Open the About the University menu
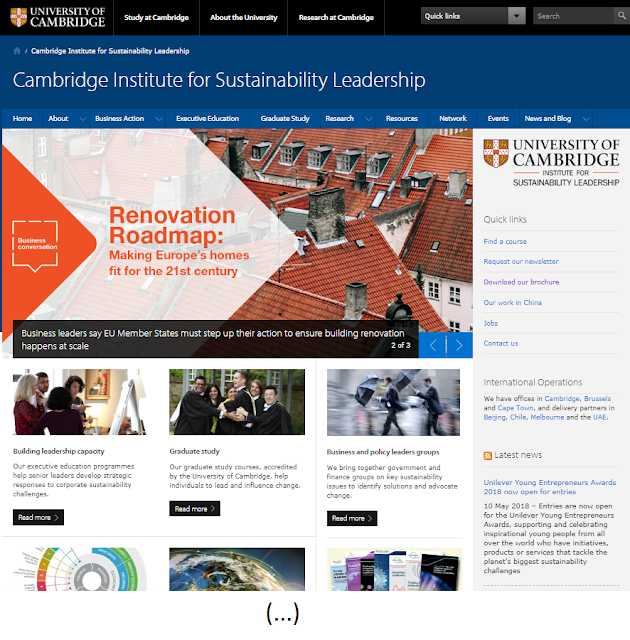Image resolution: width=630 pixels, height=640 pixels. 244,18
